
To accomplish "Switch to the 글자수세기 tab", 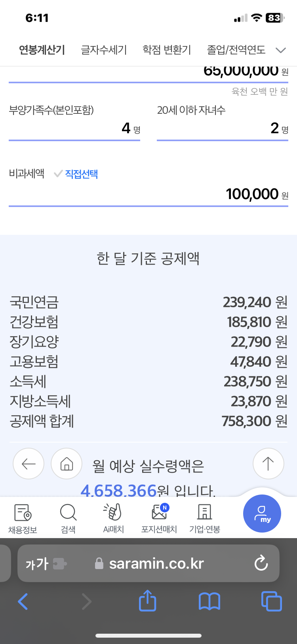I will (104, 50).
